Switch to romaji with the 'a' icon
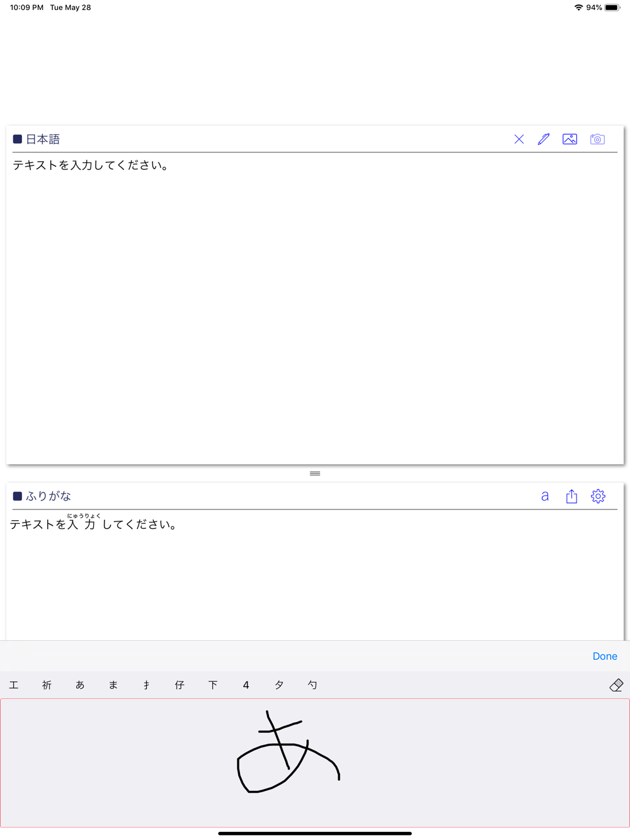This screenshot has width=630, height=840. [x=545, y=496]
